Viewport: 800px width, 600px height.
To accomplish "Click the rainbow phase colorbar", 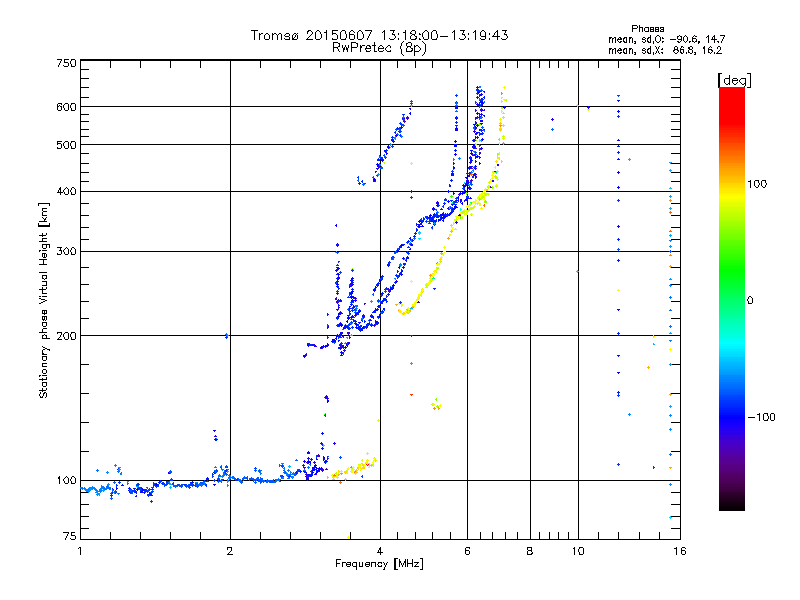I will coord(732,298).
